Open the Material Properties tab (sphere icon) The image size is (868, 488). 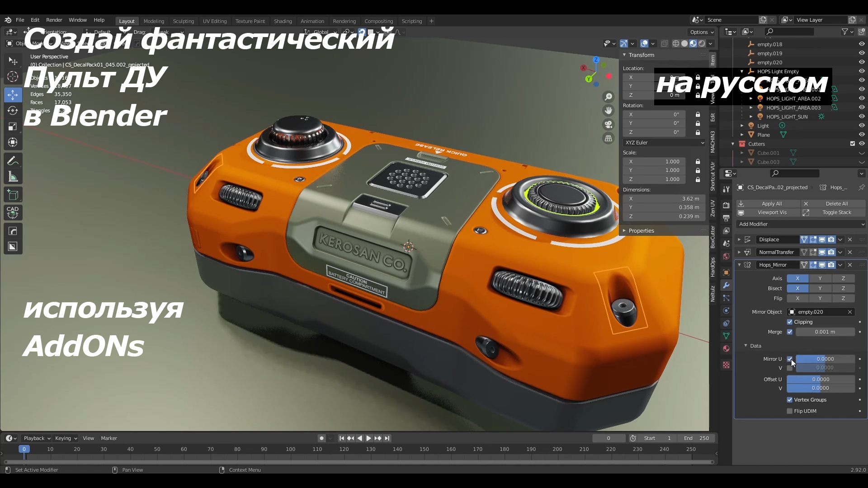[x=726, y=348]
